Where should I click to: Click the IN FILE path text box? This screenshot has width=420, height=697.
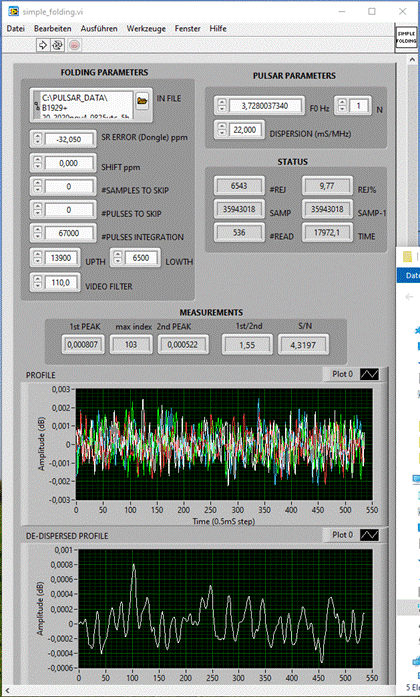click(86, 104)
